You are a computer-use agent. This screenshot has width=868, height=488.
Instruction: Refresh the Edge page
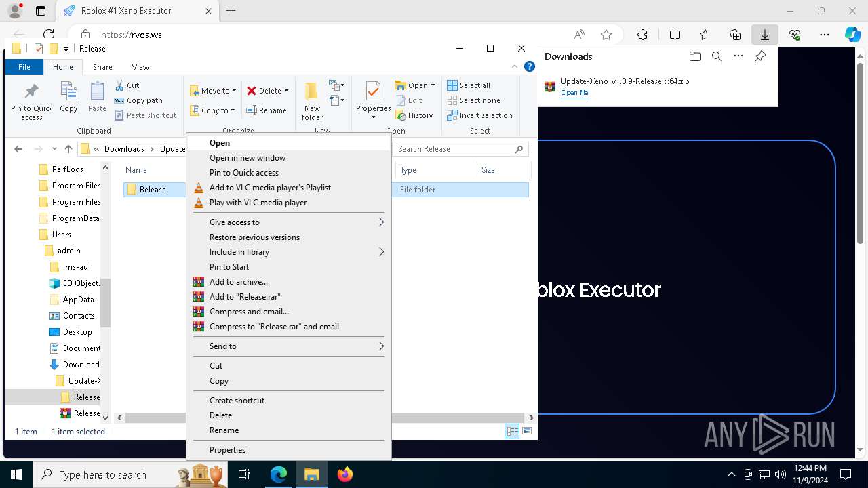tap(48, 35)
